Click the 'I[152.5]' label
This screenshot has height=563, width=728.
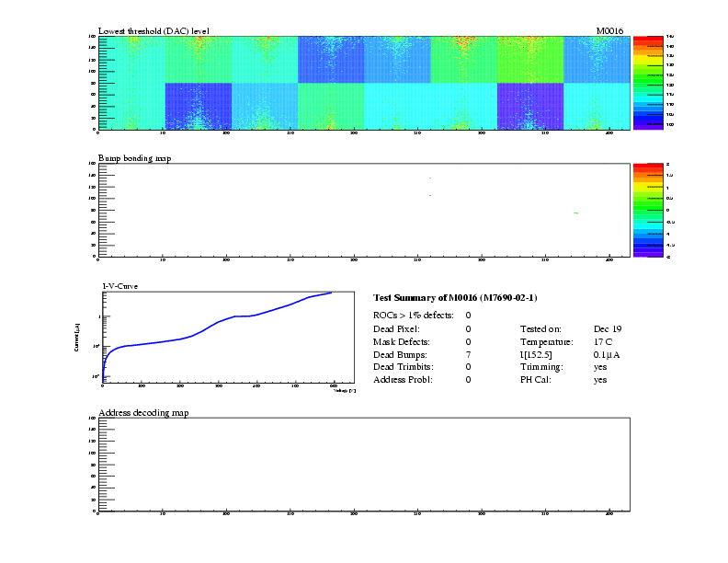536,355
